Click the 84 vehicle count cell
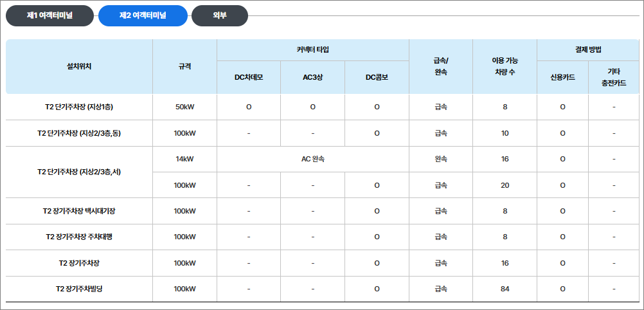This screenshot has width=644, height=310. click(x=505, y=289)
